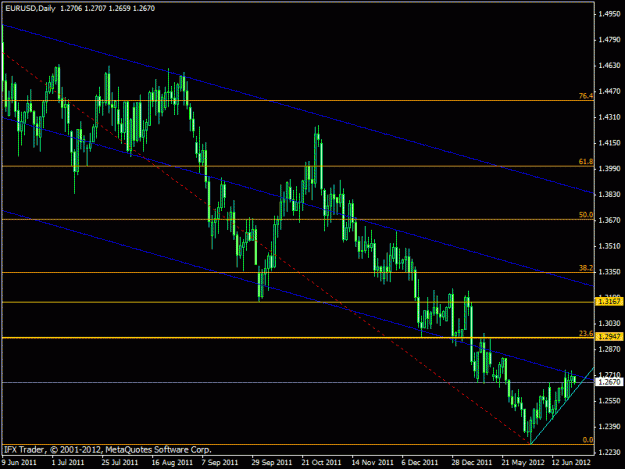The image size is (625, 469).
Task: Click the 1.2390 price scale value
Action: click(x=609, y=426)
